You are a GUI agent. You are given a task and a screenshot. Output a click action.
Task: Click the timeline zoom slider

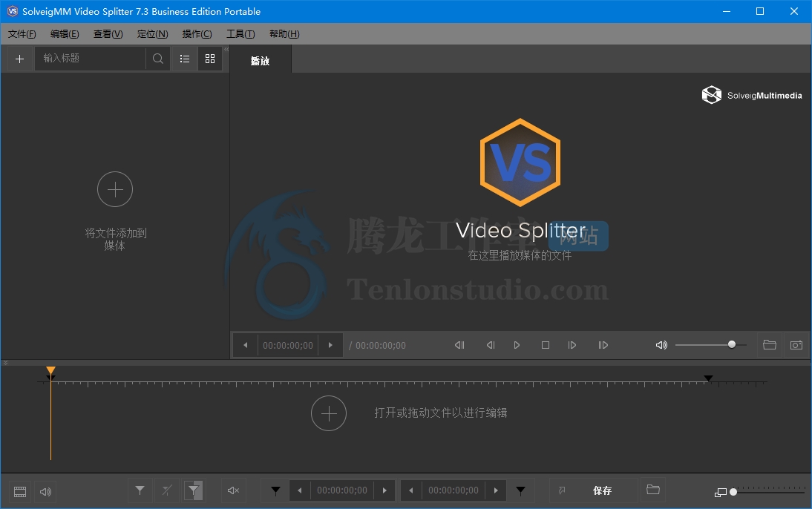tap(768, 492)
